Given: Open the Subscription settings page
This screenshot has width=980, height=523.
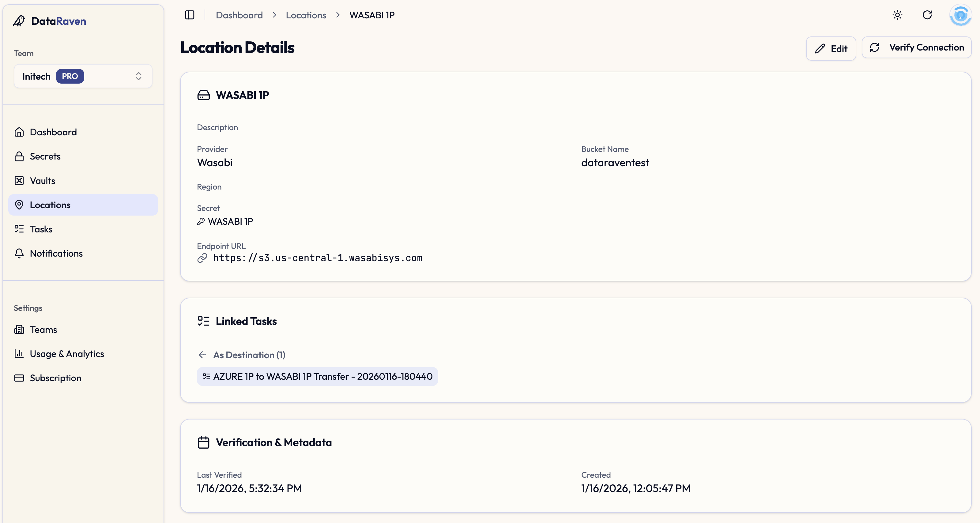Looking at the screenshot, I should (55, 378).
